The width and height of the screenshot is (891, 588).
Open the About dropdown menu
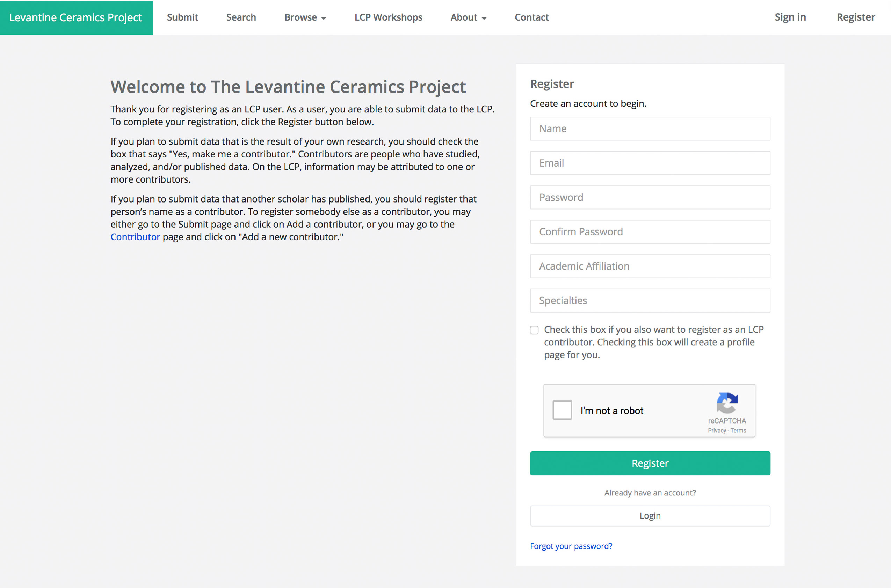click(x=468, y=17)
